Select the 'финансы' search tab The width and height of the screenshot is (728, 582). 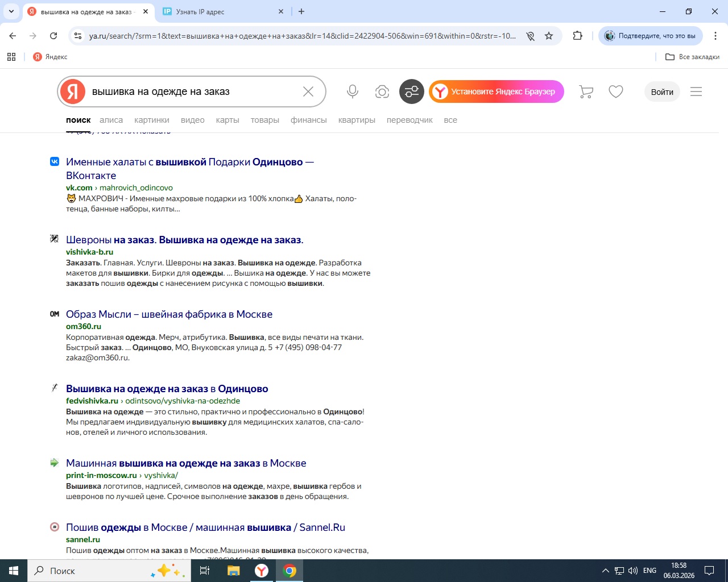(x=309, y=120)
